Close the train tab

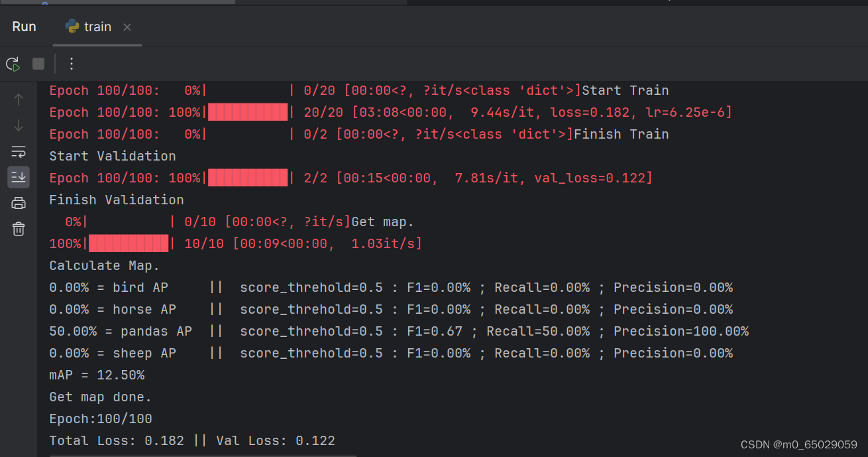pos(127,27)
